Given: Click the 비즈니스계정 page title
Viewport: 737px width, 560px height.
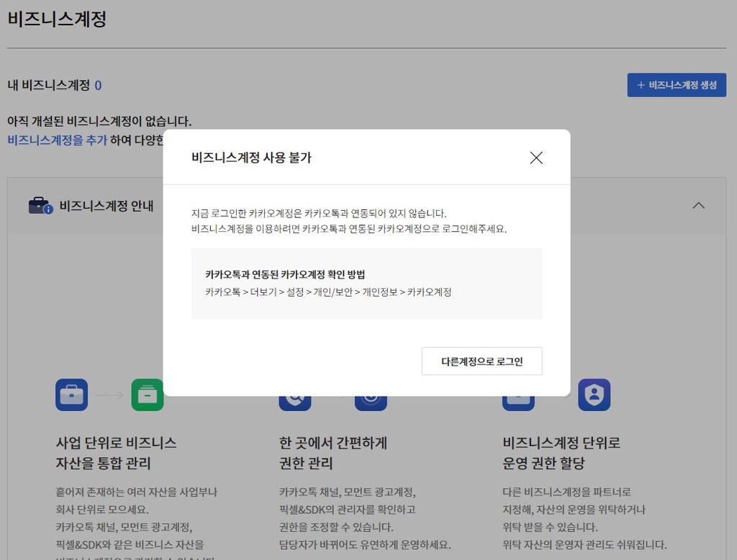Looking at the screenshot, I should point(57,19).
